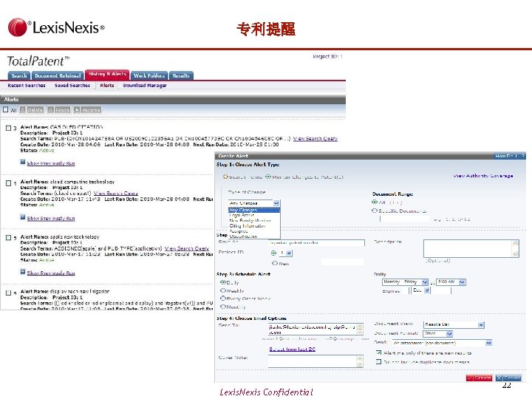The image size is (532, 399).
Task: Choose Citing Information in dropdown list
Action: click(254, 225)
